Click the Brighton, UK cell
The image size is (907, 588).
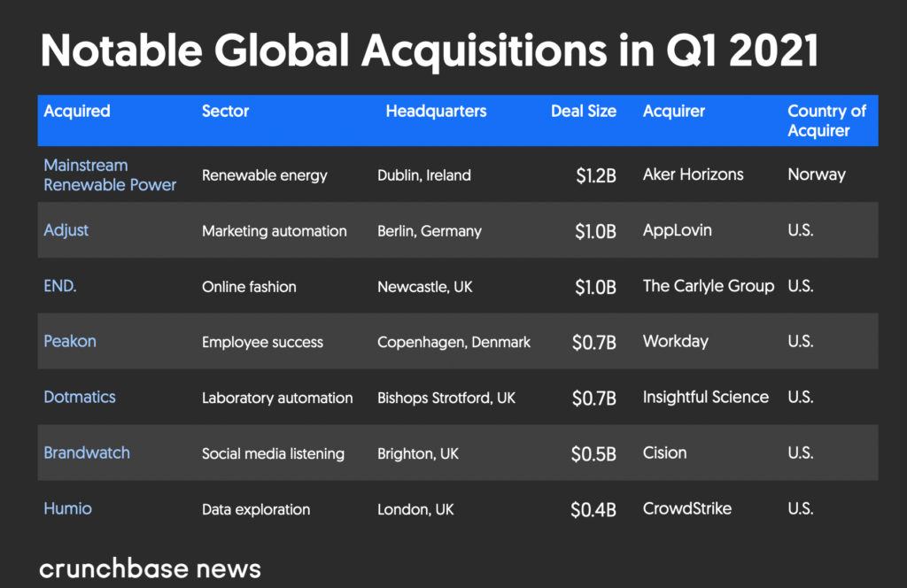[x=418, y=454]
